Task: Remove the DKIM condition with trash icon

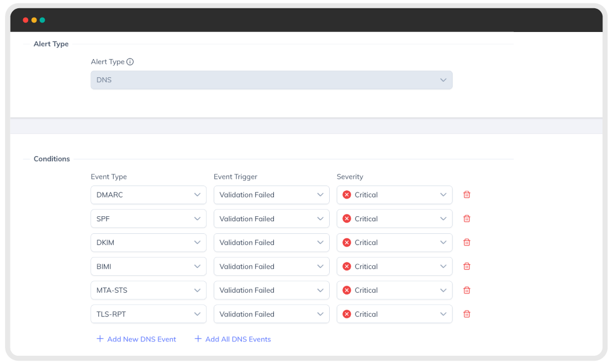Action: point(467,243)
